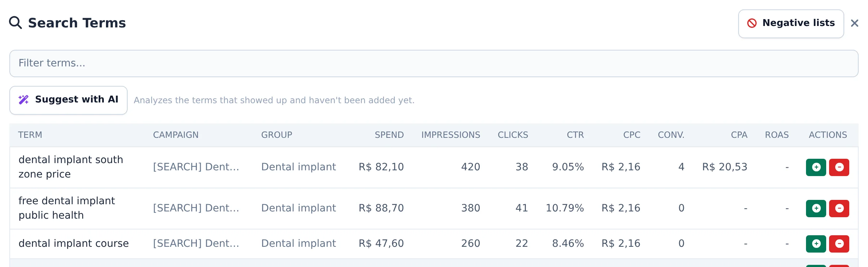
Task: Click green add button for south zone price term
Action: coord(816,167)
